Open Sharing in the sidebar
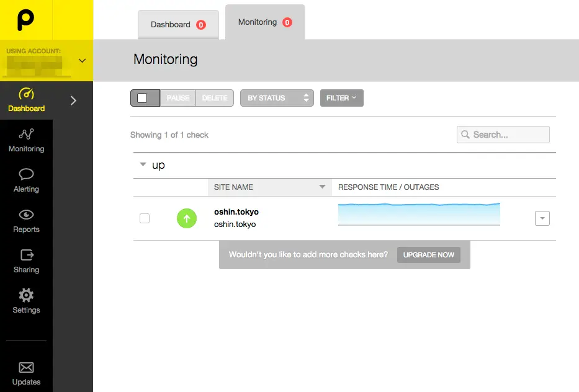This screenshot has height=392, width=579. click(26, 255)
